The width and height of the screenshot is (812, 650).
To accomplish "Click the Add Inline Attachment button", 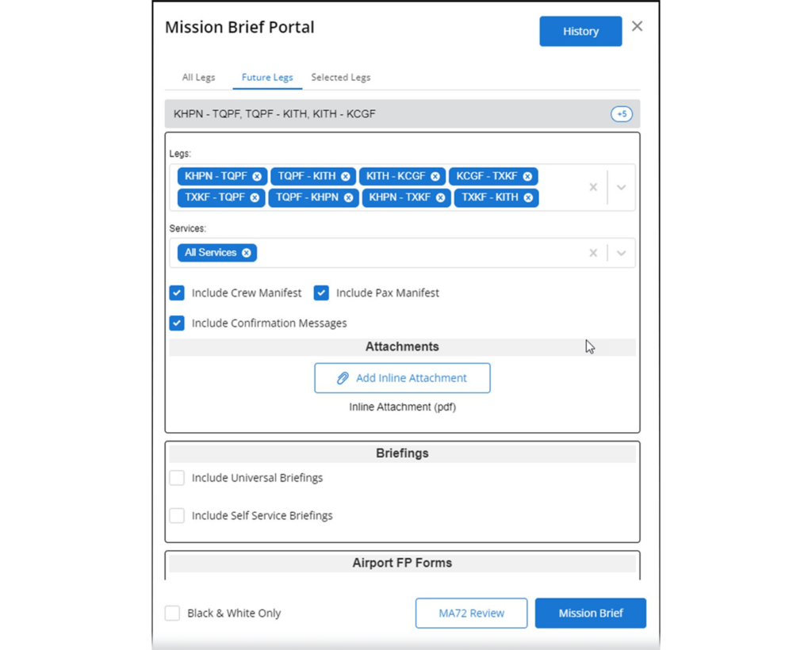I will pyautogui.click(x=402, y=378).
